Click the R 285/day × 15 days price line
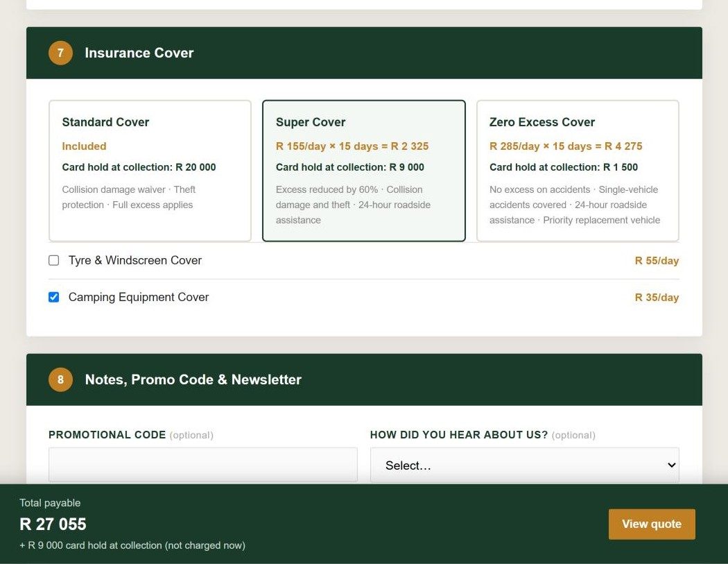Viewport: 728px width, 564px height. click(566, 146)
